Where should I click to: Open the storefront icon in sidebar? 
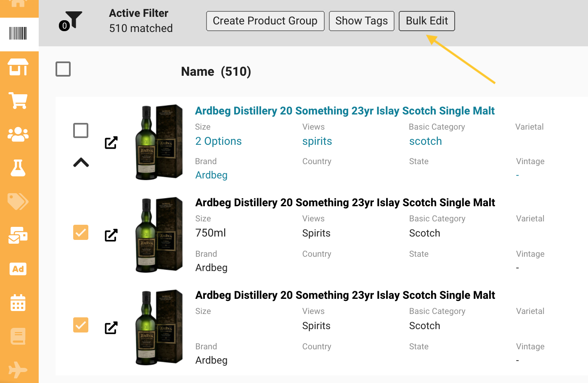coord(18,67)
